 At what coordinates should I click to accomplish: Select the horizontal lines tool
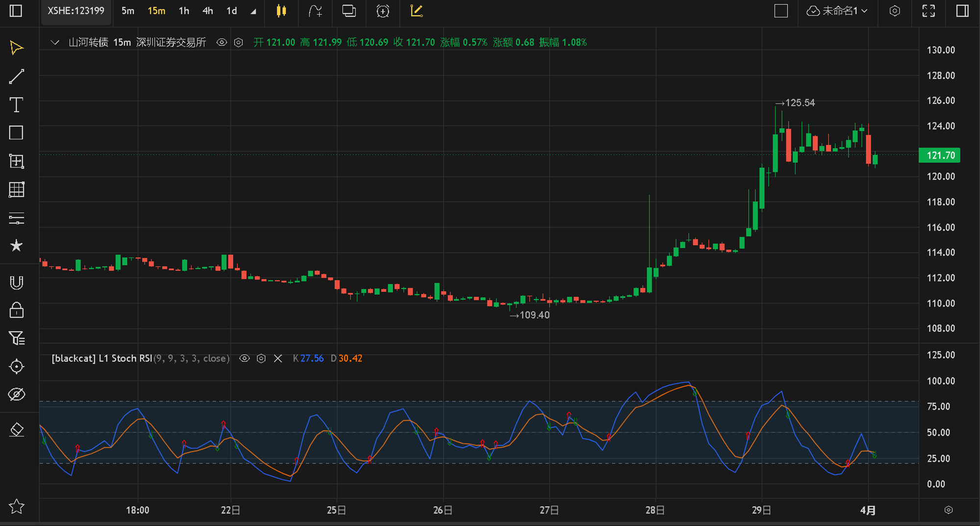coord(17,218)
